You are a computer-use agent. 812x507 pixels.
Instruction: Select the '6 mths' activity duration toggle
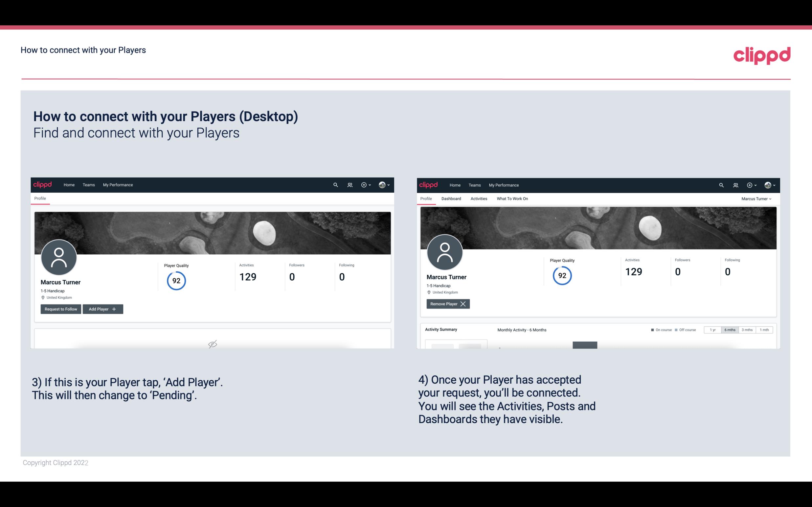730,329
